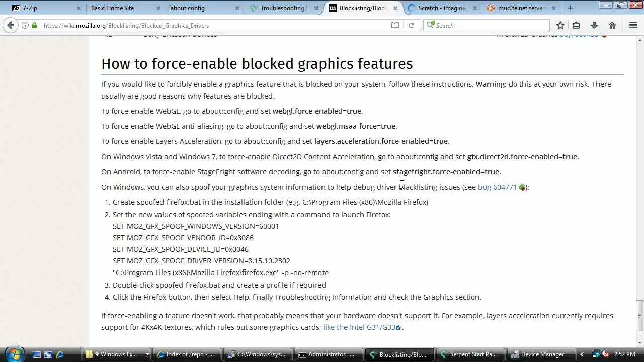
Task: Close the Basic Home Site tab
Action: (158, 8)
